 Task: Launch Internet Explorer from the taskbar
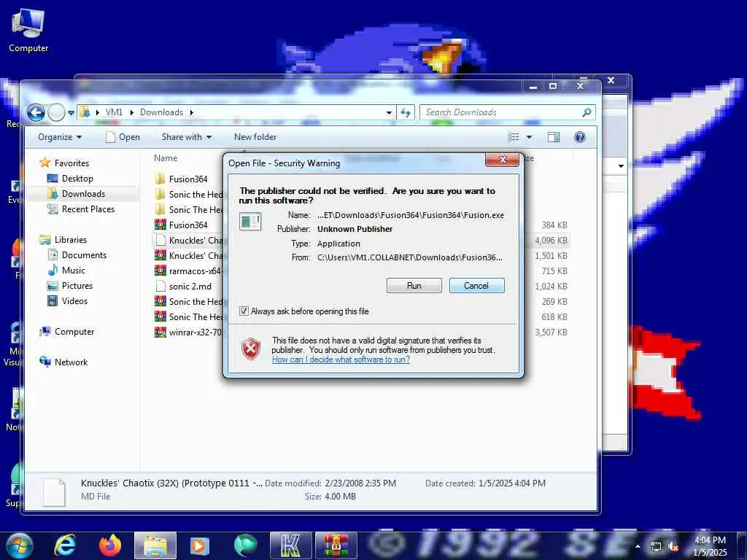[x=64, y=545]
